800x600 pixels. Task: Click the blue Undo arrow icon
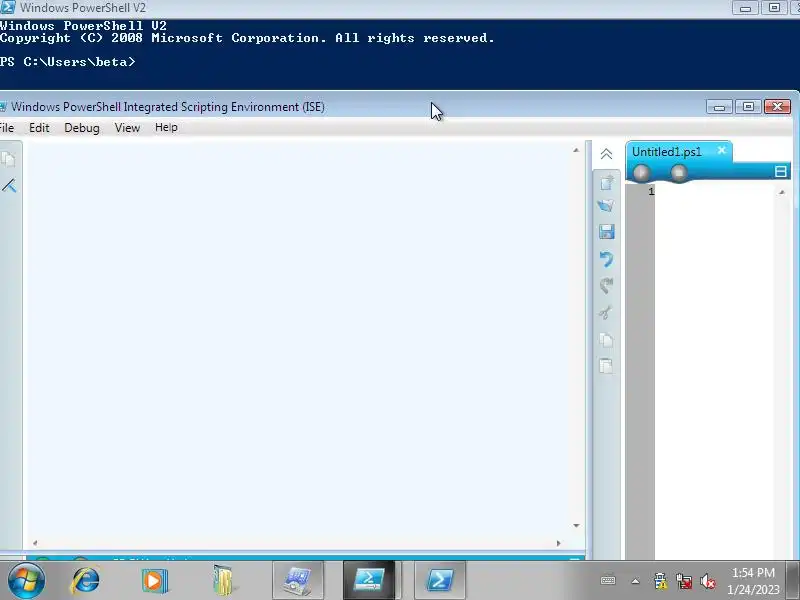(x=606, y=259)
